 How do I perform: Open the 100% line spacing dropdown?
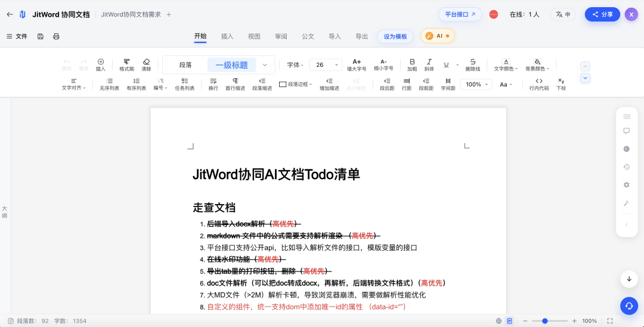[476, 84]
